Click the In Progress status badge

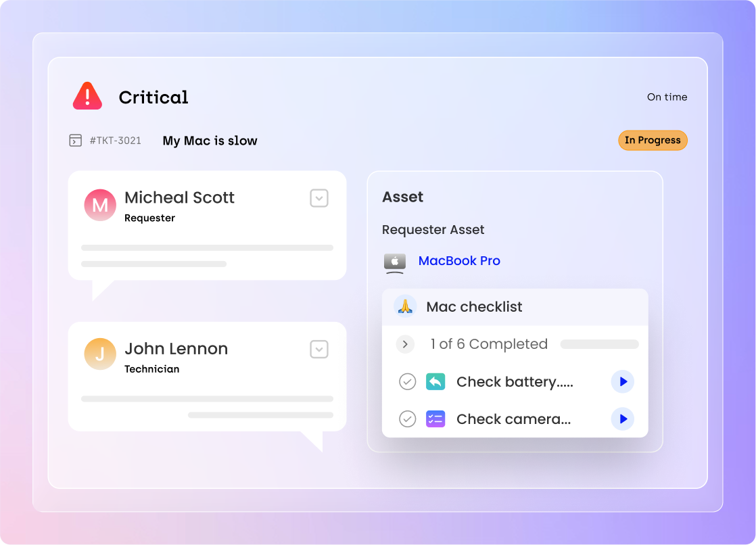(x=653, y=141)
